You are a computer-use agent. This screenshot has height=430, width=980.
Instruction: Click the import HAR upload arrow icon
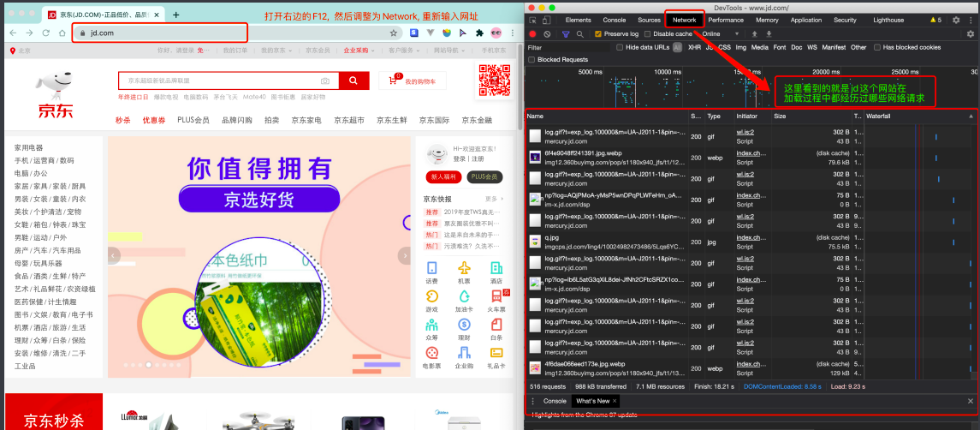click(x=754, y=33)
